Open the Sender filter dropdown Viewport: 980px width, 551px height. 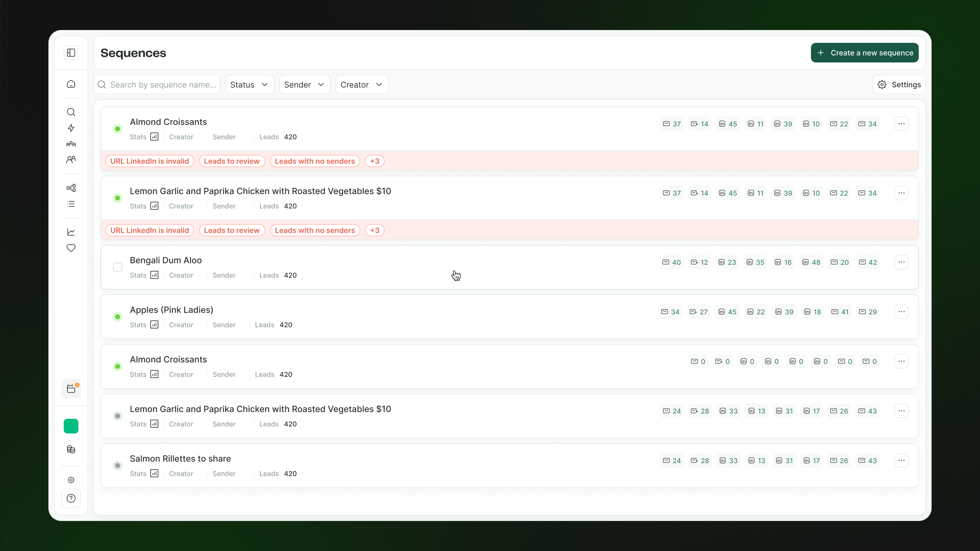pos(304,85)
